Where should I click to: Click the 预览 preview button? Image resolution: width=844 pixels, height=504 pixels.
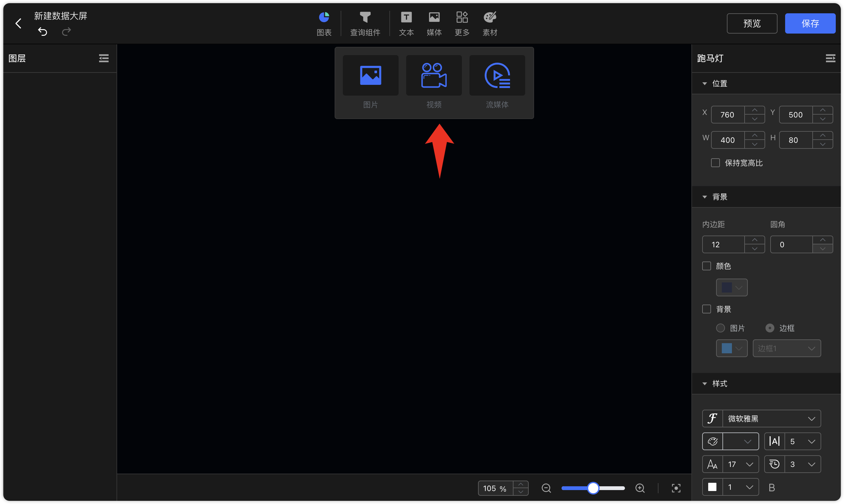point(752,23)
